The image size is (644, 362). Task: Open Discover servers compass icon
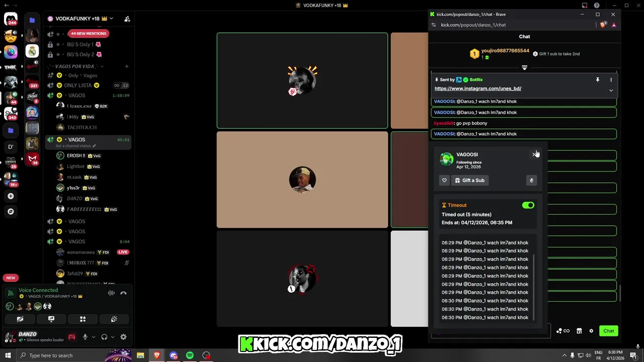pos(11,212)
